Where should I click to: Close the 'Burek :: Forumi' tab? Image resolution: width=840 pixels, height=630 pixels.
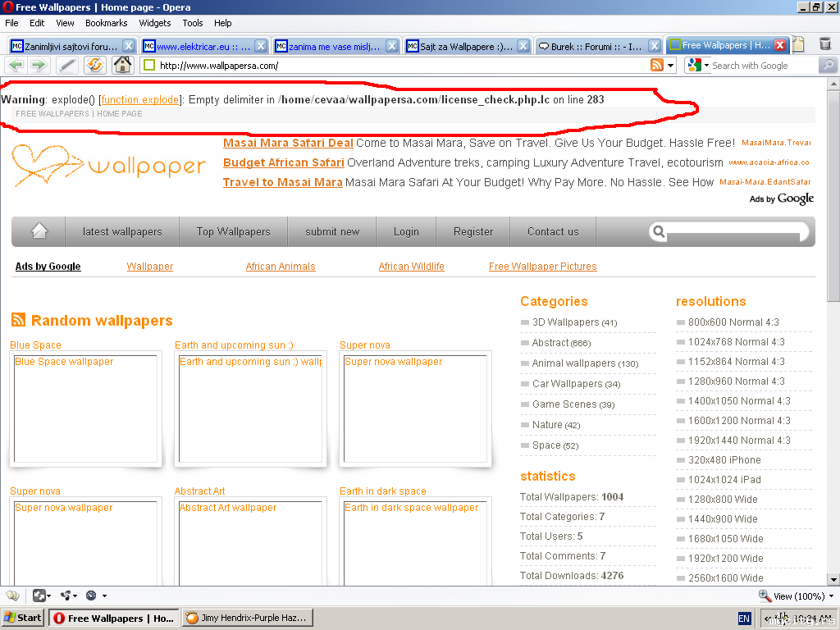point(654,46)
